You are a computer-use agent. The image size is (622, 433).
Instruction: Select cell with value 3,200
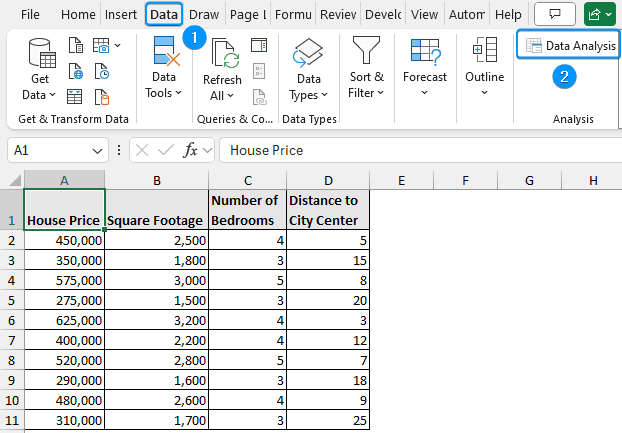157,320
